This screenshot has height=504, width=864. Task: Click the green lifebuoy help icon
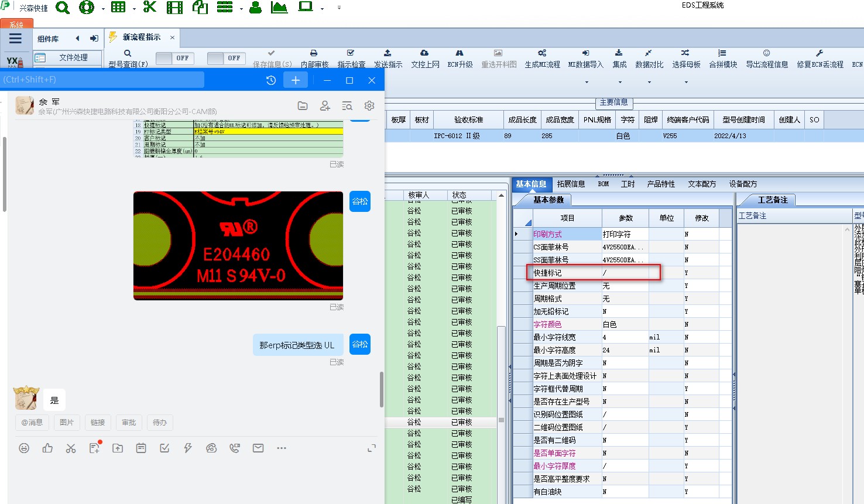tap(87, 8)
